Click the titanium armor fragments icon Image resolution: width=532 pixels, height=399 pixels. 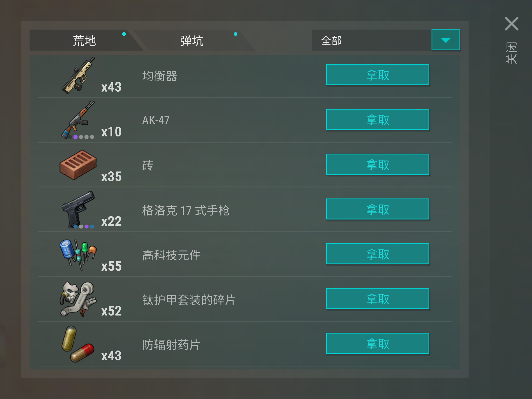click(78, 299)
